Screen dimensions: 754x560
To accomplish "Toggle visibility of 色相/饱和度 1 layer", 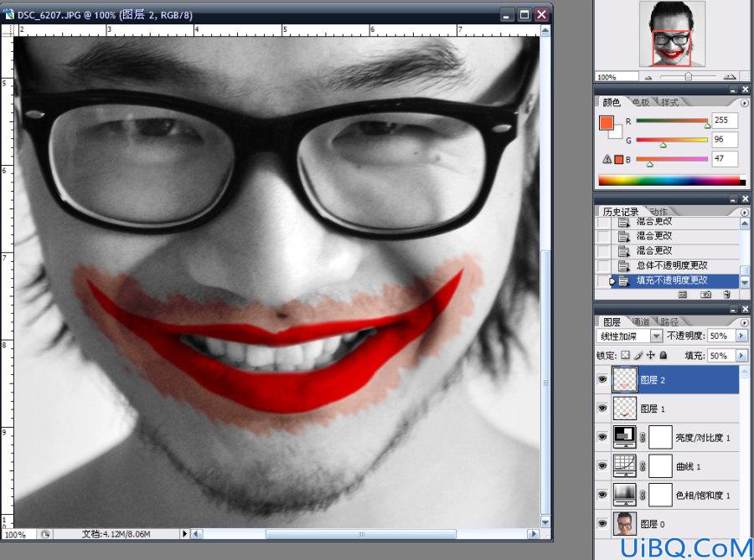I will (602, 495).
